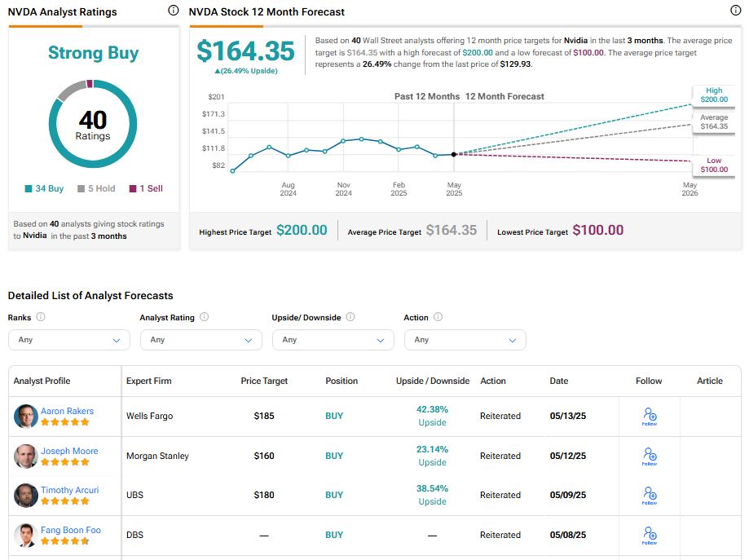Click the Action column header
The width and height of the screenshot is (749, 560).
(x=493, y=381)
